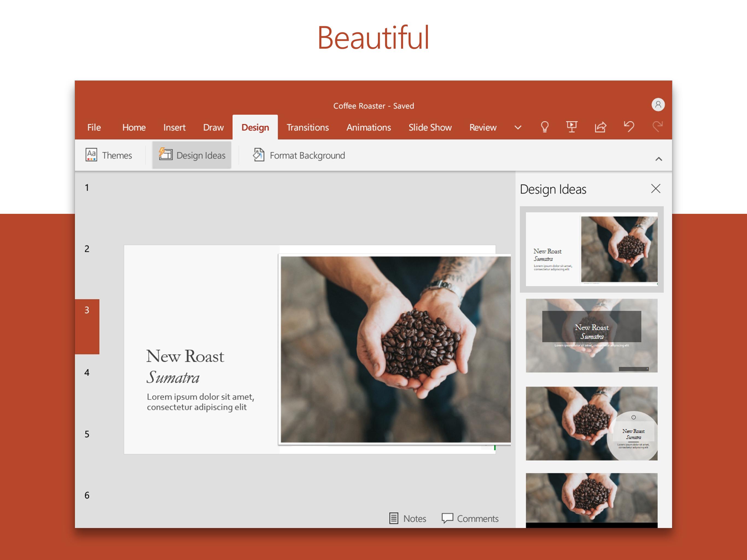Open the Review menu item
This screenshot has height=560, width=747.
pos(482,127)
